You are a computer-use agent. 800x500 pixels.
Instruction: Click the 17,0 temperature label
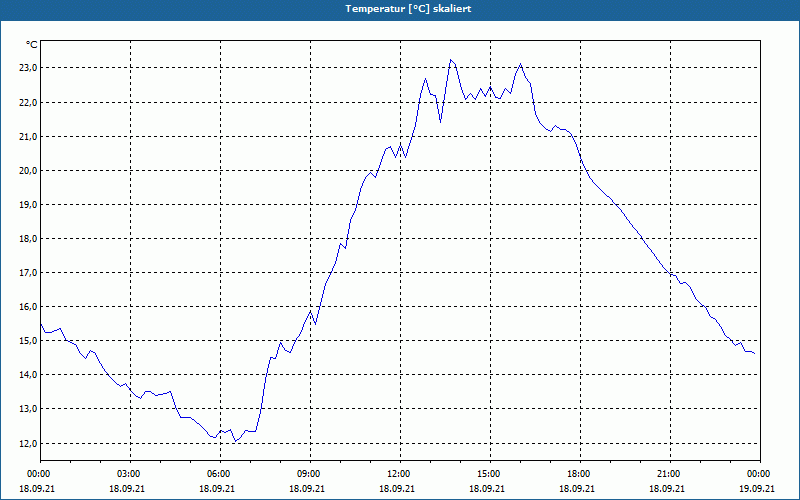pyautogui.click(x=29, y=273)
